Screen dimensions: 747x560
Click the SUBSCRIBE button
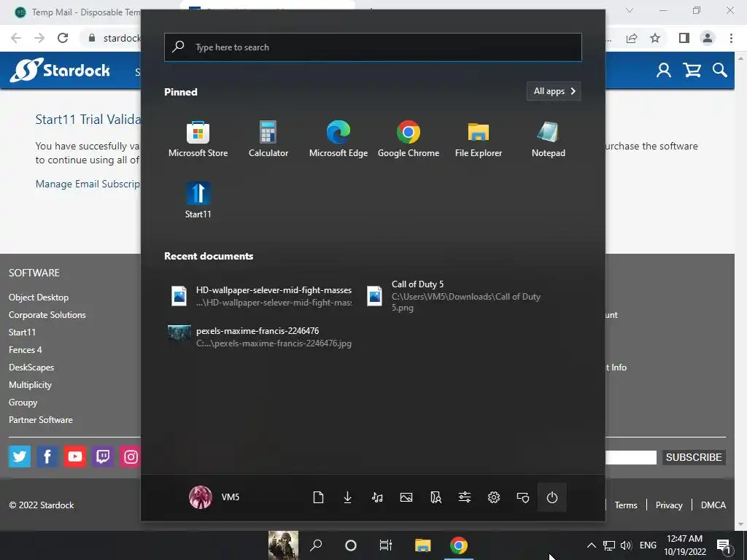[694, 457]
